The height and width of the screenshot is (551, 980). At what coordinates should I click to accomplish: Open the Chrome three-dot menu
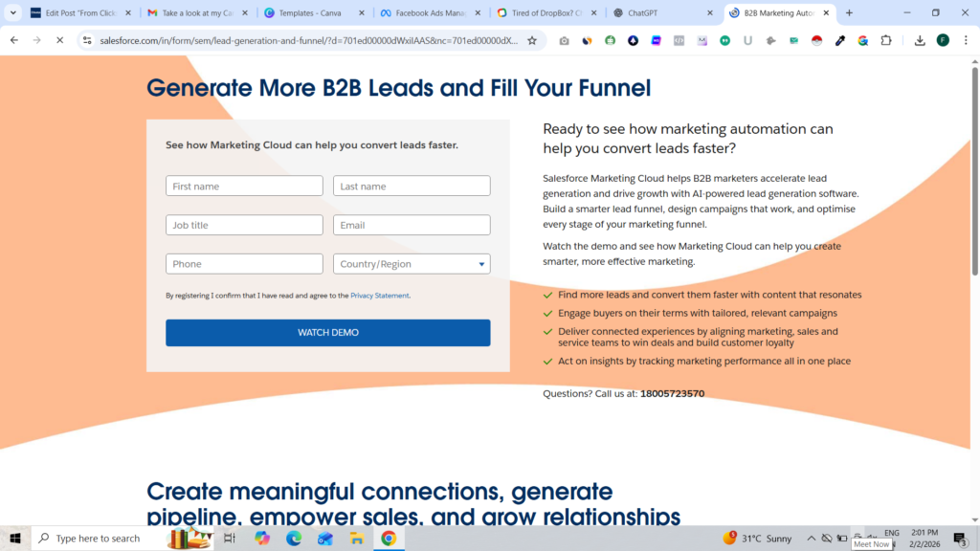pyautogui.click(x=966, y=40)
